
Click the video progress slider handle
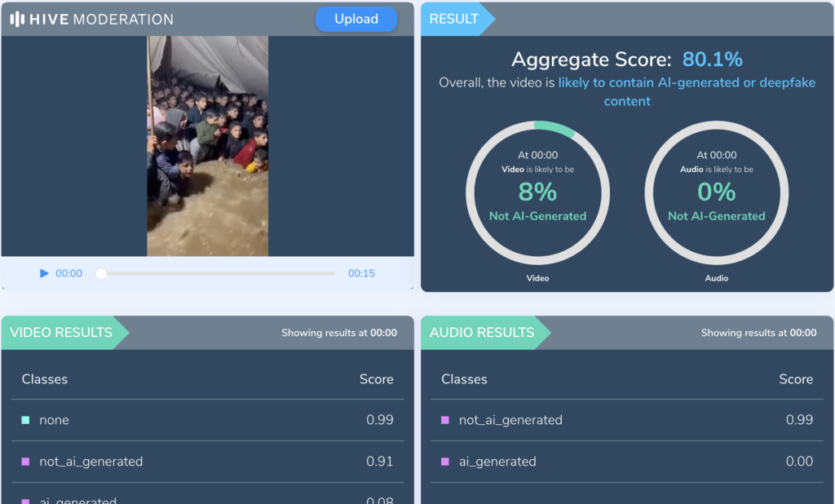(x=101, y=274)
